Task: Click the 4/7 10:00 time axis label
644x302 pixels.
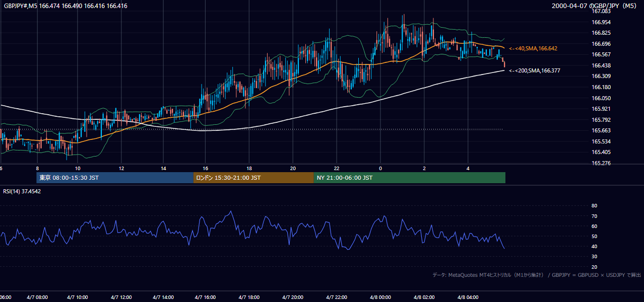Action: click(x=78, y=297)
